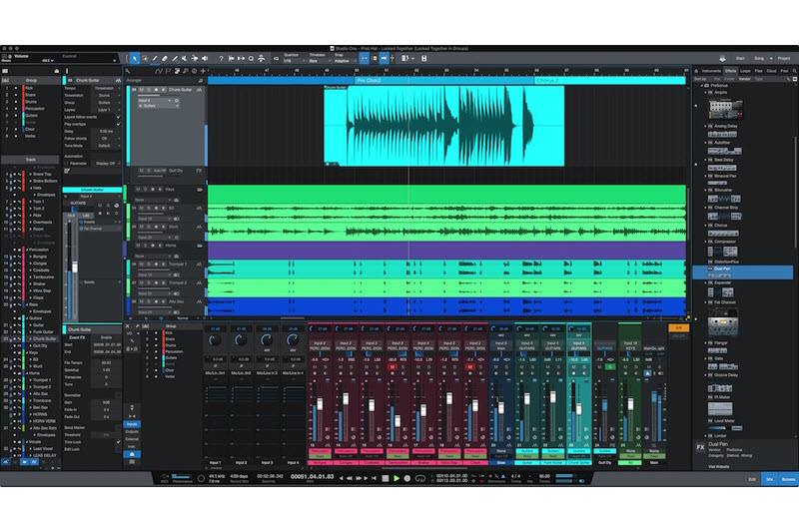The width and height of the screenshot is (799, 532).
Task: Start playback with the green Play button
Action: (396, 478)
